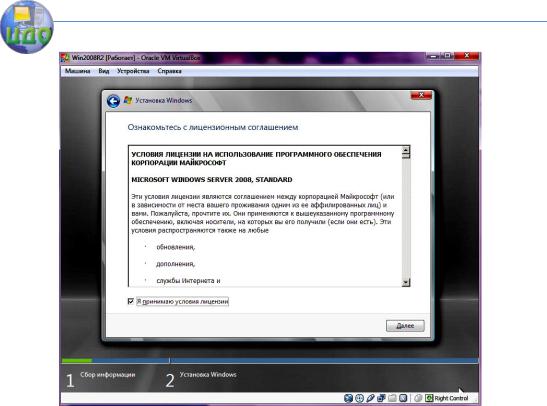Click the 'Я принимаю условия лицензии' label text
The width and height of the screenshot is (547, 406).
pyautogui.click(x=182, y=301)
